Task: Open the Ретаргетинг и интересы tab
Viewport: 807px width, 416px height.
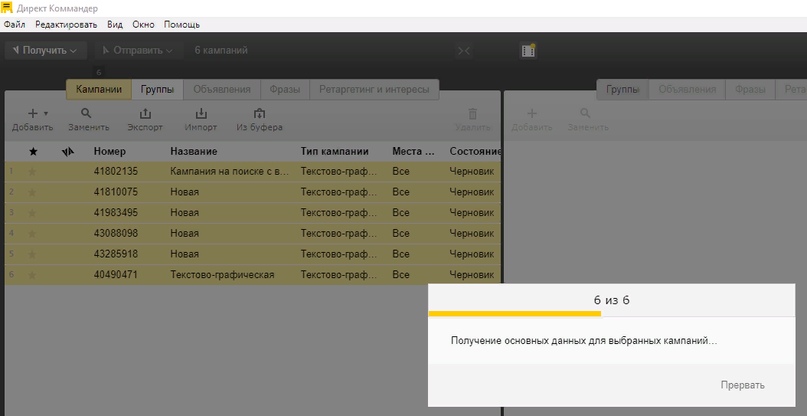Action: pos(374,89)
